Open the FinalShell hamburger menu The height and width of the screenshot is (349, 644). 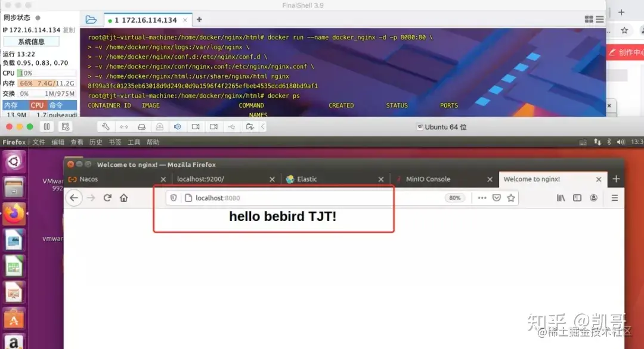tap(600, 19)
